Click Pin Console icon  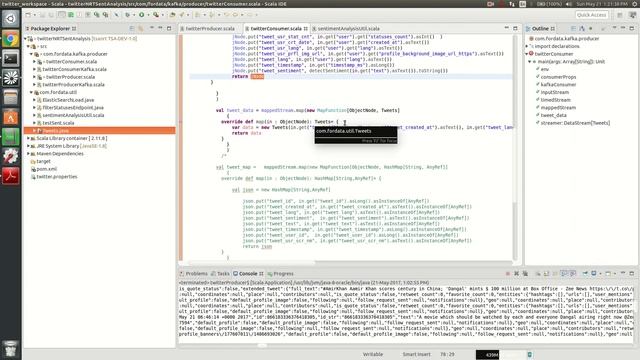pos(585,273)
